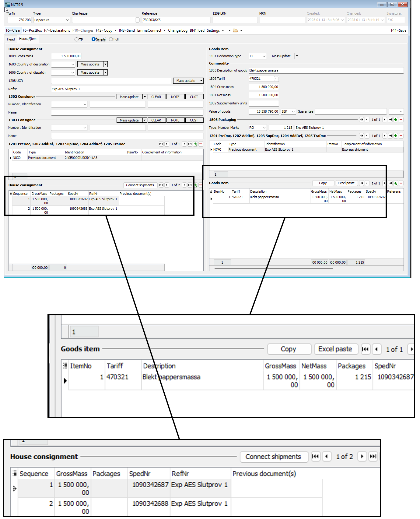420x519 pixels.
Task: Go to next House consignment PreDoc record above N830
Action: point(184,144)
